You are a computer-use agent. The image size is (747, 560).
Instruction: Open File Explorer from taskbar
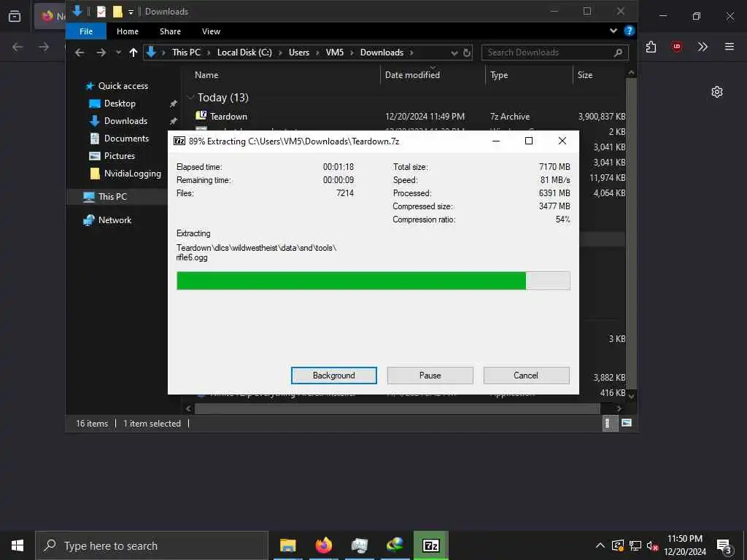click(287, 545)
